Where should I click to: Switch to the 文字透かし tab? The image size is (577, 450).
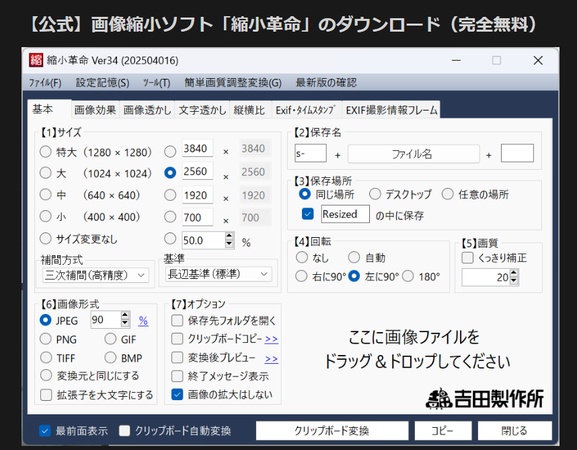click(x=202, y=110)
